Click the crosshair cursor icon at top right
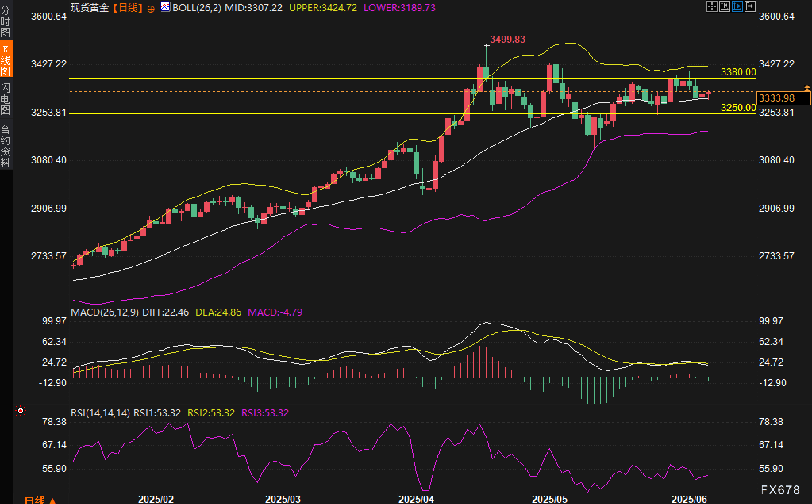The image size is (812, 504). pyautogui.click(x=712, y=6)
